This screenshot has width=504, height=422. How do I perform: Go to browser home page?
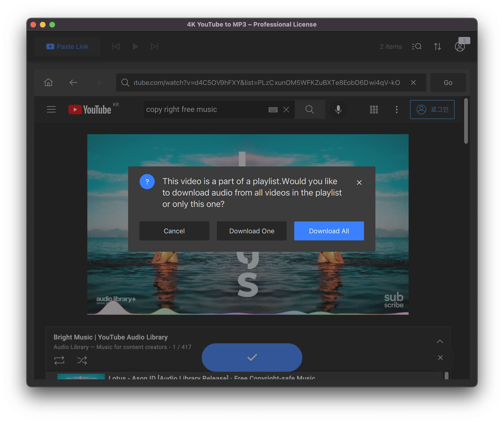pyautogui.click(x=48, y=83)
